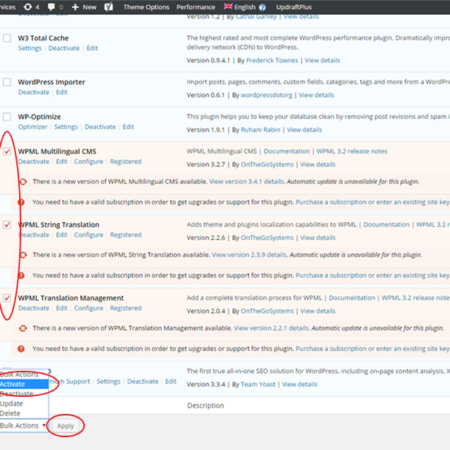Click View version 2.3.9 details link
This screenshot has width=450, height=450.
[x=249, y=255]
